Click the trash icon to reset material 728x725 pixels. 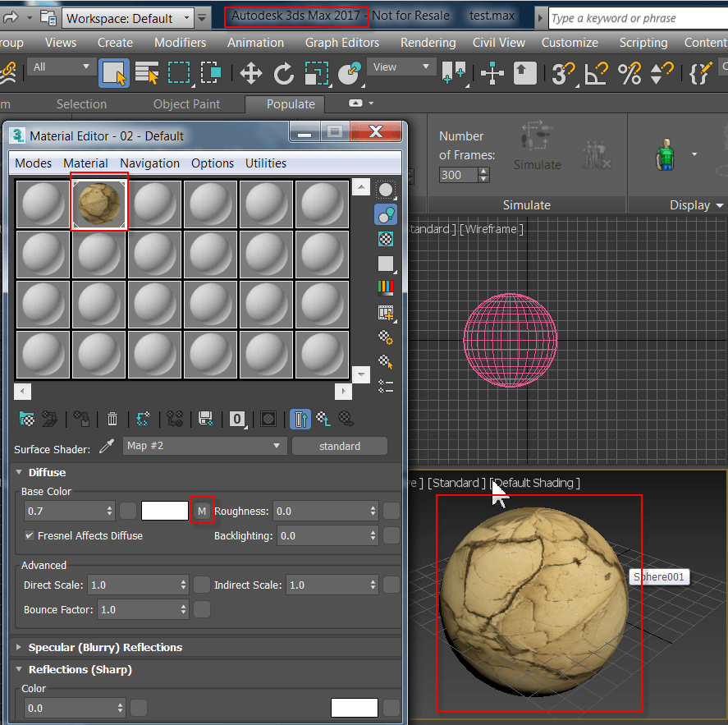pyautogui.click(x=112, y=420)
